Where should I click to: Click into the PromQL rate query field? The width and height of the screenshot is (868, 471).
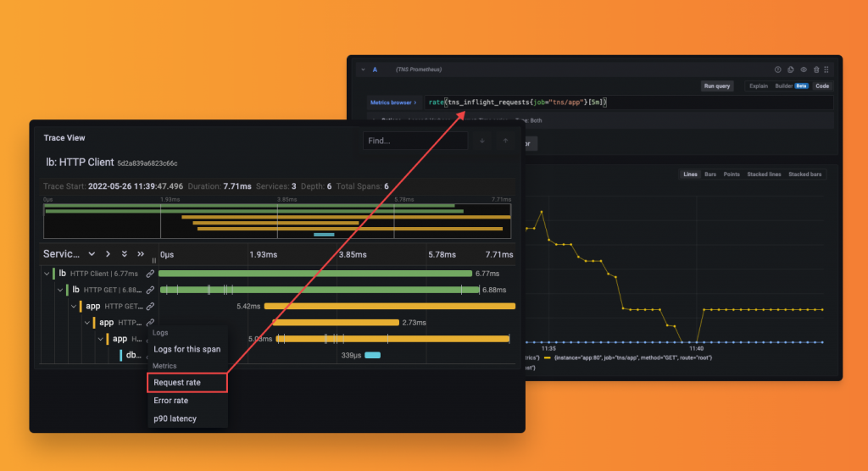point(628,103)
